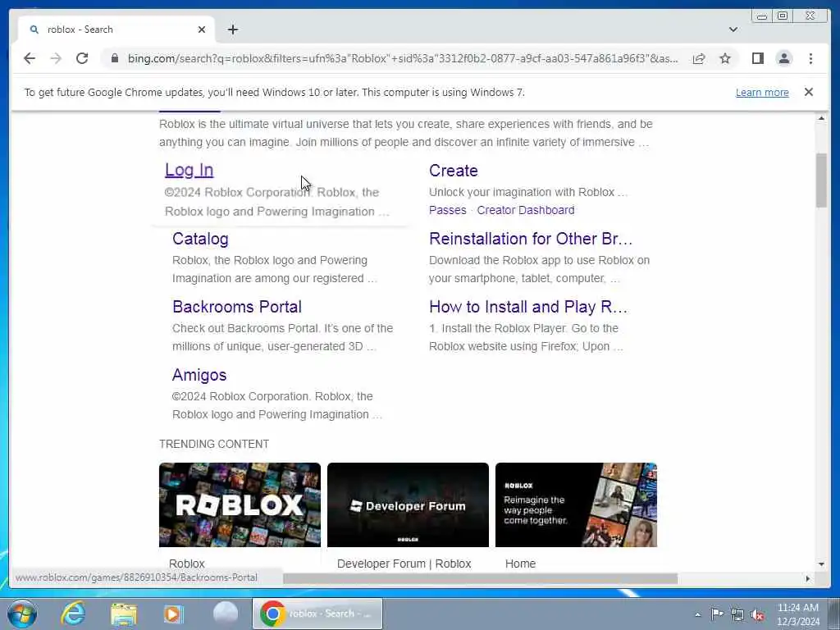This screenshot has width=840, height=630.
Task: Click the Developer Forum | Roblox caption
Action: (x=404, y=564)
